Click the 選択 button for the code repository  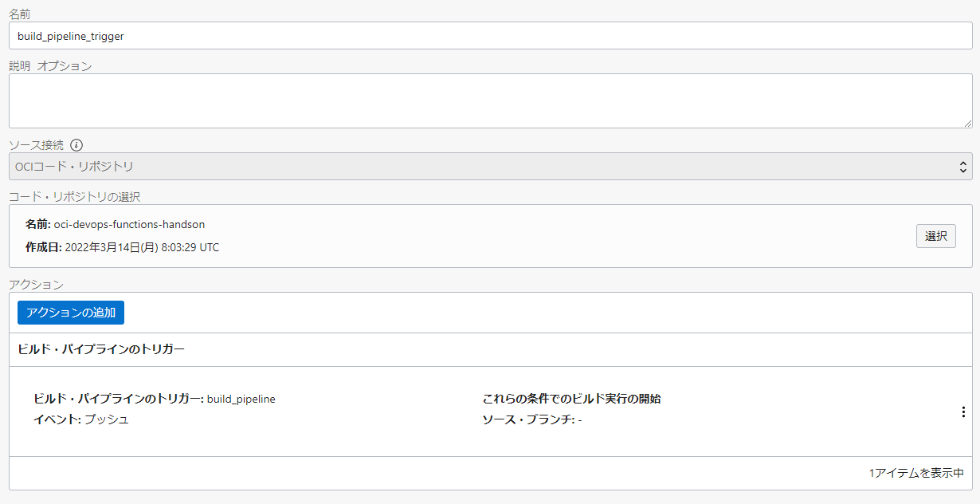[x=935, y=236]
